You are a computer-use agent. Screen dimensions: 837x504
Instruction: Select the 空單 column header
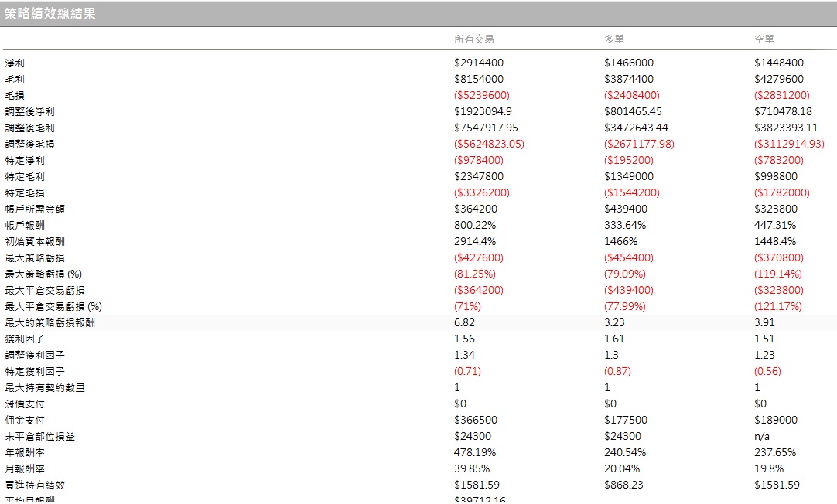pyautogui.click(x=764, y=39)
